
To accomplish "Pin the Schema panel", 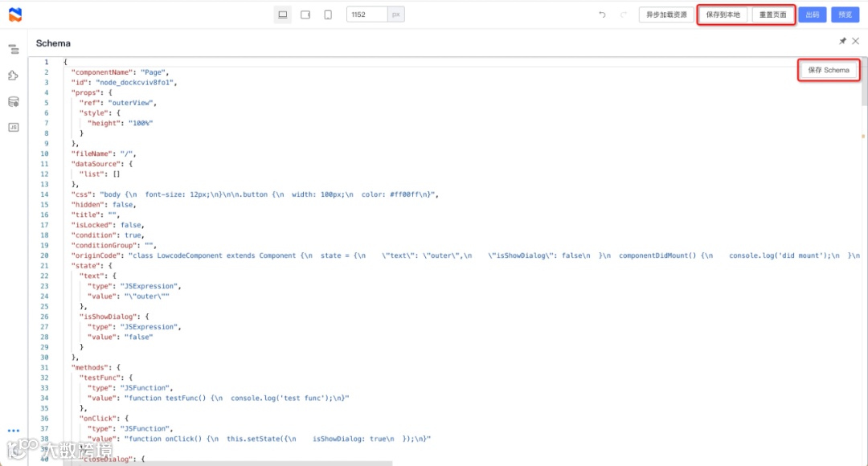I will point(842,41).
